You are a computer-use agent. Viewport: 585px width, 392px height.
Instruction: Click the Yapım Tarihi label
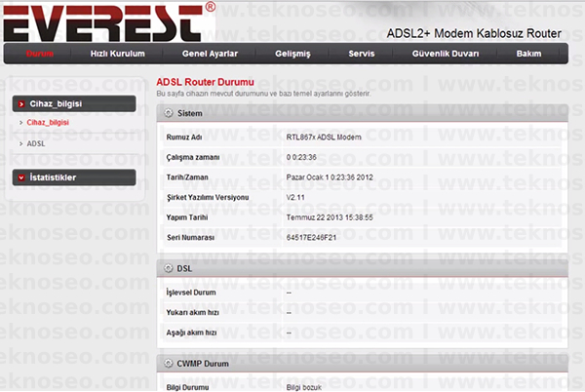pos(186,217)
